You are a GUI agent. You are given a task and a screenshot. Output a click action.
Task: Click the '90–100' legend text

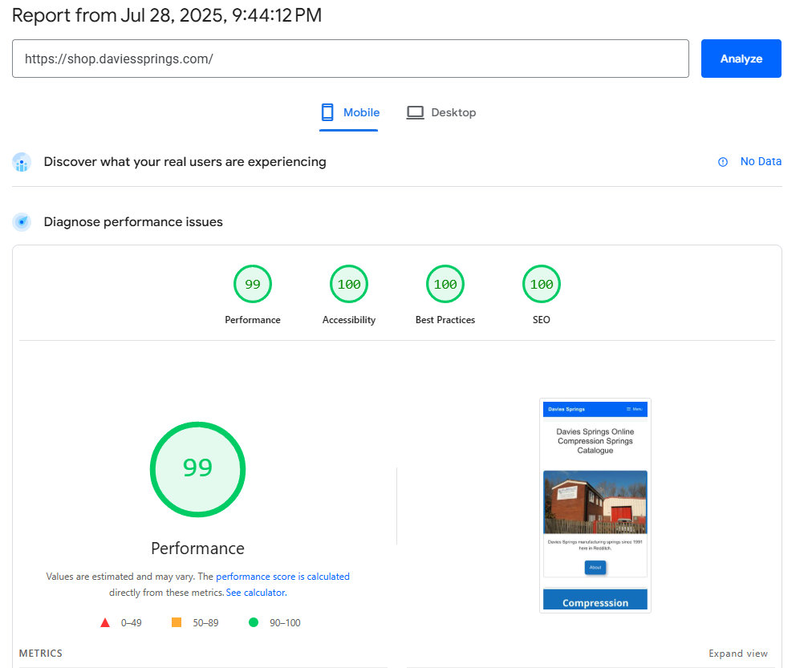[x=285, y=623]
